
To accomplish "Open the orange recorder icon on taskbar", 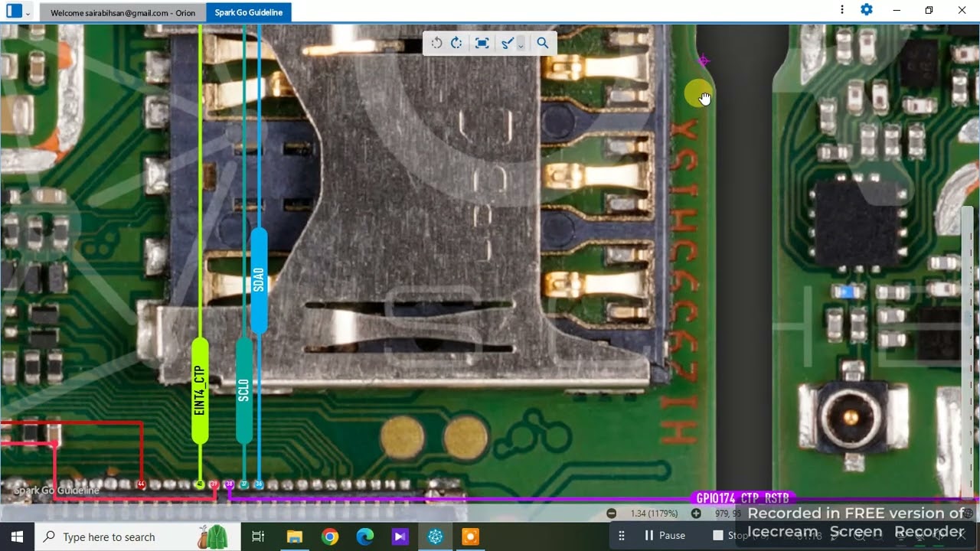I will pos(471,536).
